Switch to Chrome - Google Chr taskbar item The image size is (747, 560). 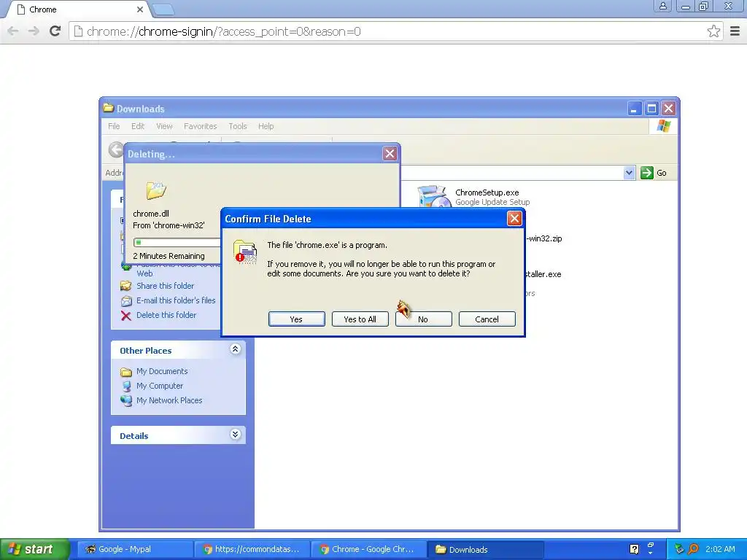[x=369, y=549]
